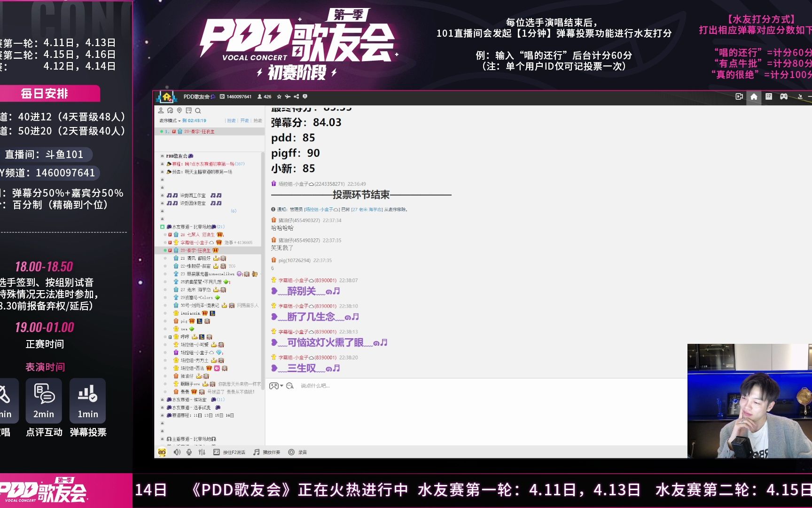Viewport: 812px width, 508px height.
Task: Select user 23 眼袋暴龙兽
Action: [x=207, y=274]
